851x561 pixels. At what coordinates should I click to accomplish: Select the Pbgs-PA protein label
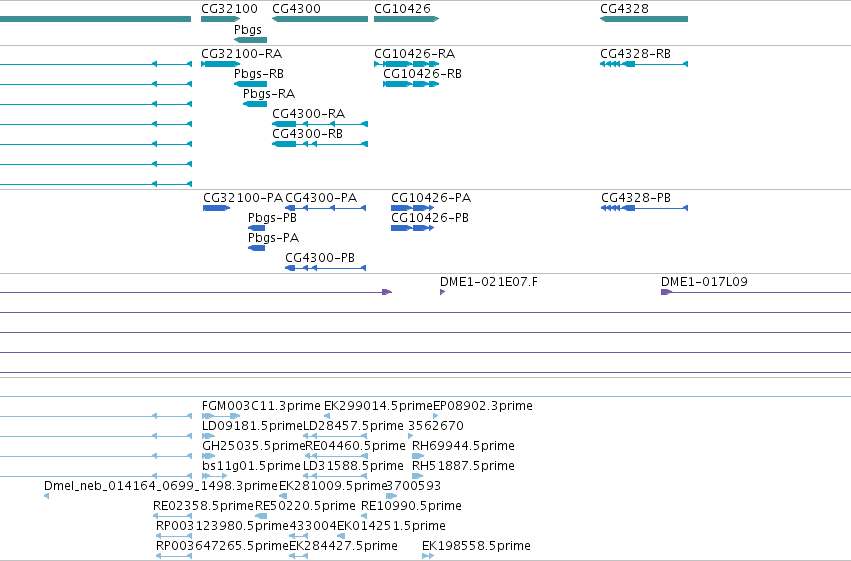coord(274,238)
